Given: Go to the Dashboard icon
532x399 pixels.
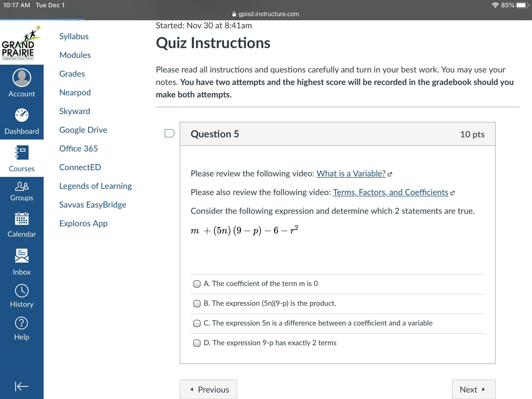Looking at the screenshot, I should click(x=22, y=115).
